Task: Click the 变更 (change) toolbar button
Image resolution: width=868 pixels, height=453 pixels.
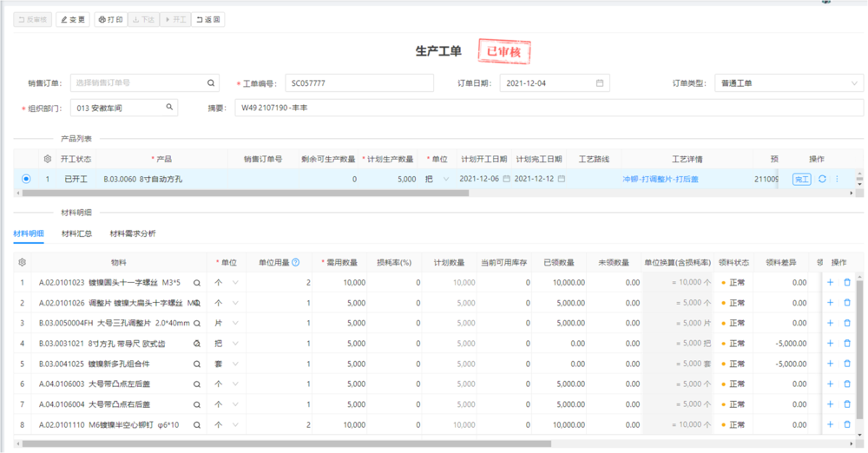Action: tap(73, 19)
